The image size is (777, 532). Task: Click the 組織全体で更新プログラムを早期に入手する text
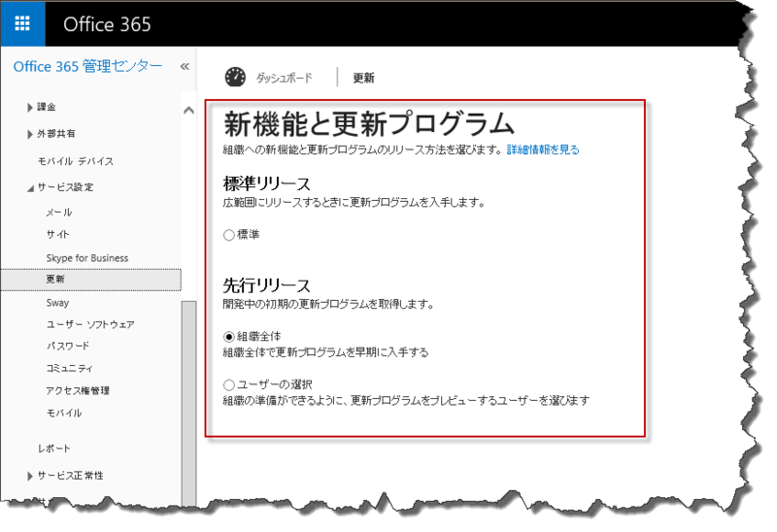(325, 352)
